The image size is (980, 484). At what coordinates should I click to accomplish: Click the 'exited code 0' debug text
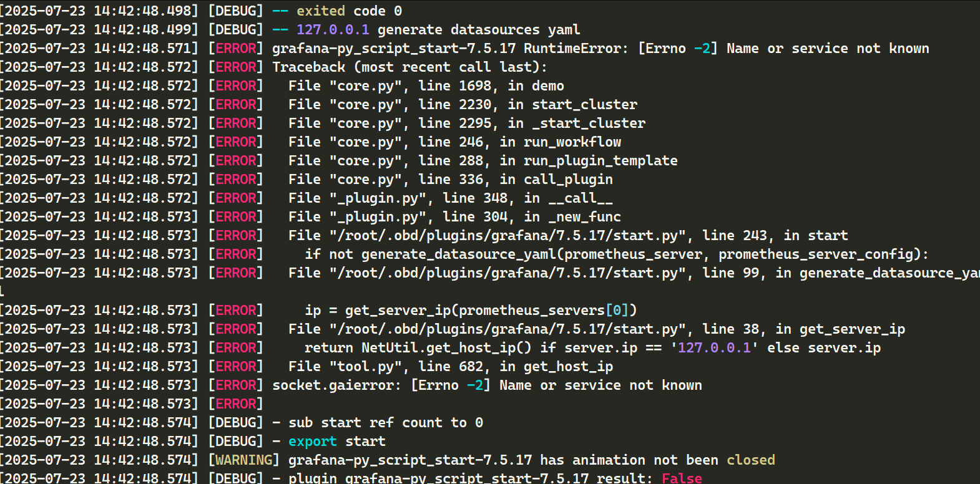point(349,11)
